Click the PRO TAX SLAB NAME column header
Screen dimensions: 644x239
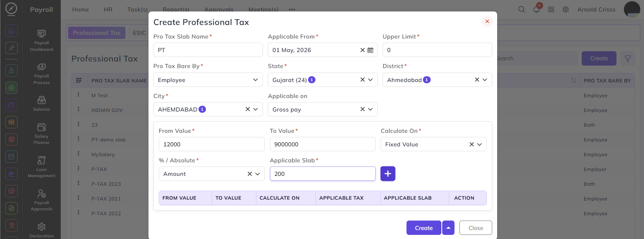[x=119, y=81]
